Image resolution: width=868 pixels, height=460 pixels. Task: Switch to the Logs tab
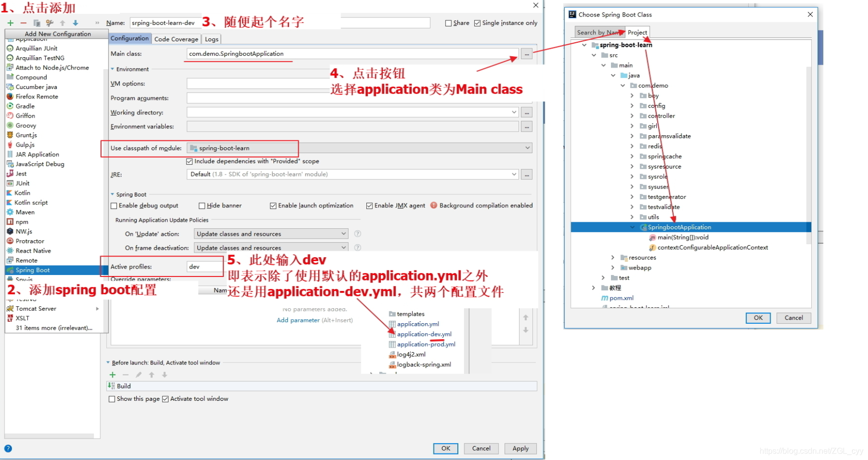(x=211, y=39)
